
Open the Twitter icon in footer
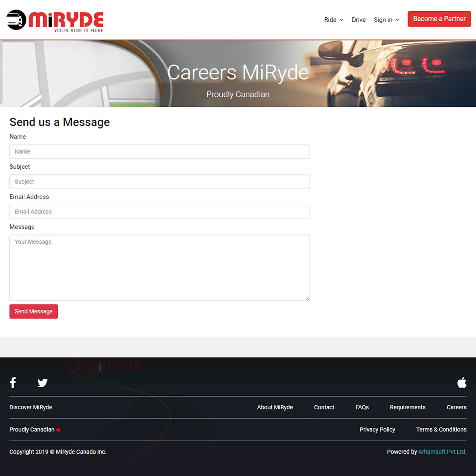tap(42, 383)
